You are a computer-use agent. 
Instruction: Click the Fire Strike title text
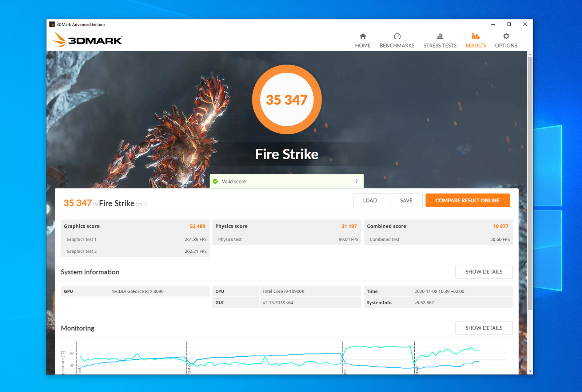pyautogui.click(x=287, y=154)
